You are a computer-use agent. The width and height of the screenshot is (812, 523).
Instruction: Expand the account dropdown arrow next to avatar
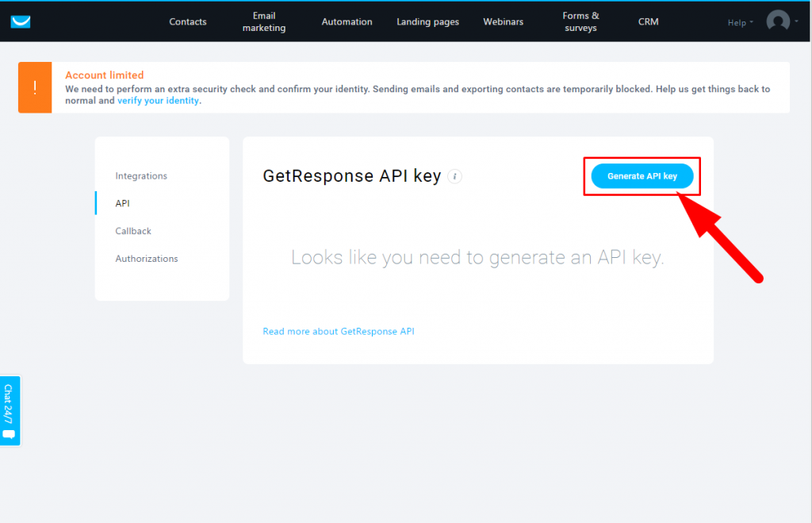pyautogui.click(x=796, y=21)
